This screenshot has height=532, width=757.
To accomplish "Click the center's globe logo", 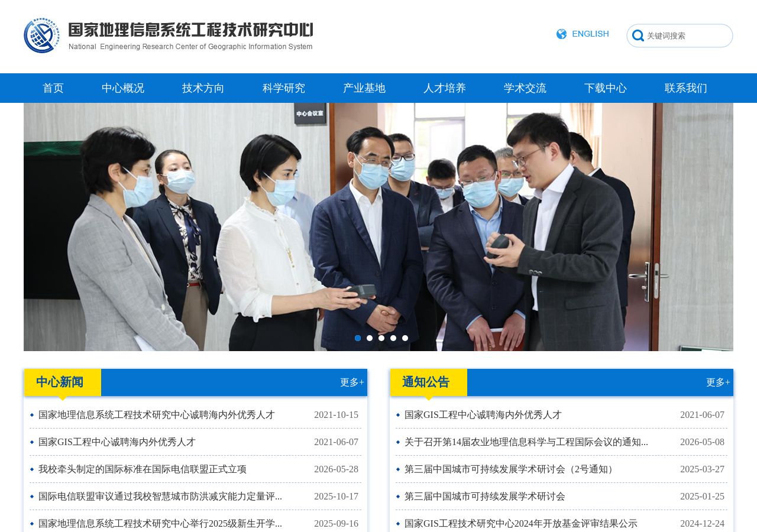I will 41,35.
